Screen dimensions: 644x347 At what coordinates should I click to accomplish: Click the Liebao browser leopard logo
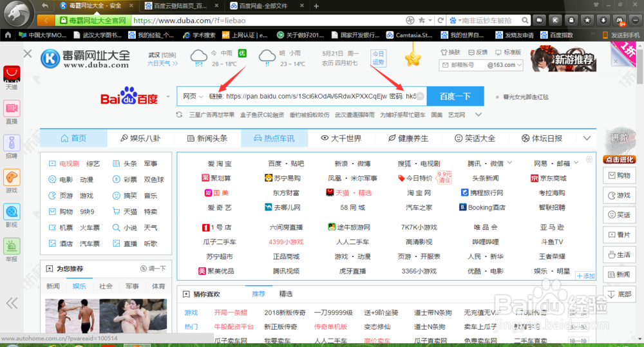(x=17, y=14)
